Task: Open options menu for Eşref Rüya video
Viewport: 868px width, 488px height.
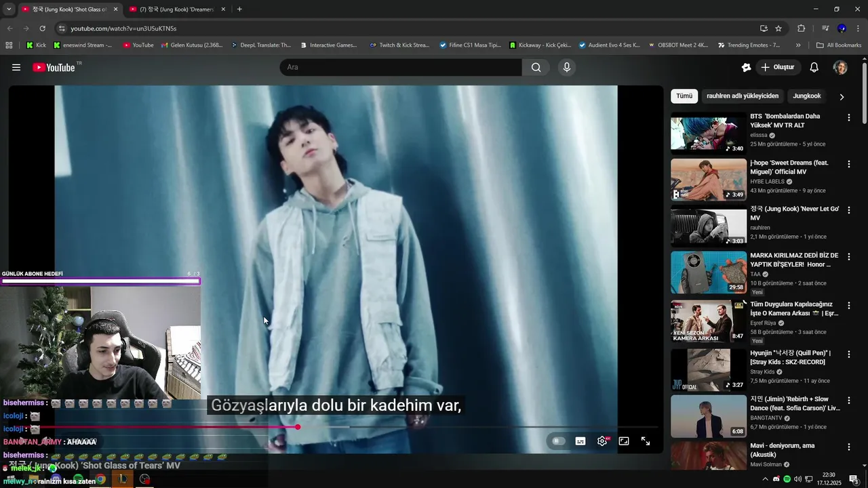Action: [x=848, y=306]
